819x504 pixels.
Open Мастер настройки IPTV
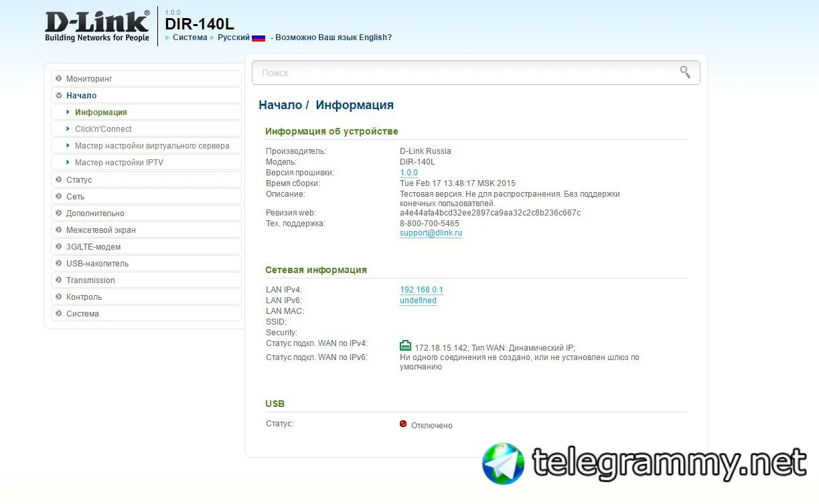coord(146,163)
